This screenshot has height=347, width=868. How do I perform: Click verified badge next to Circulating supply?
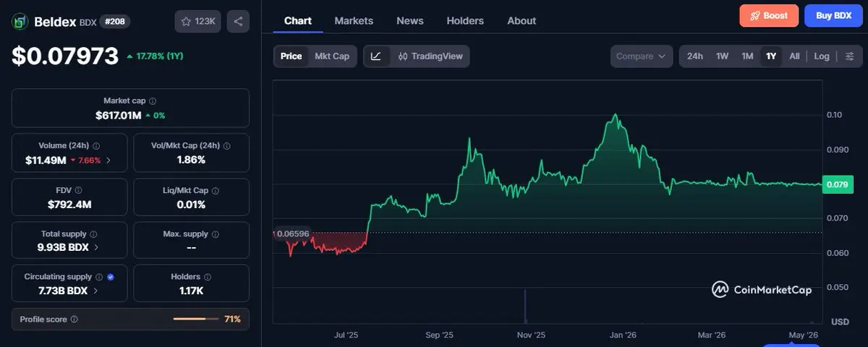click(110, 277)
